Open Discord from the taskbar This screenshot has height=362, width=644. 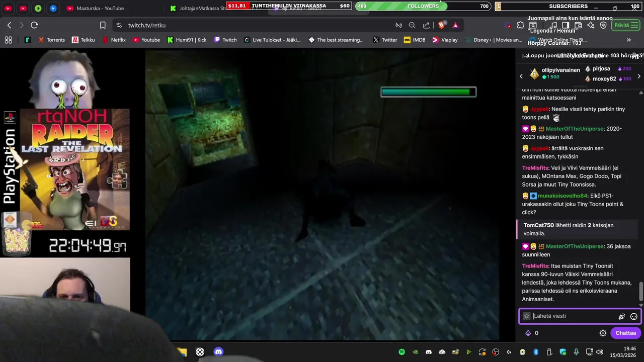218,352
